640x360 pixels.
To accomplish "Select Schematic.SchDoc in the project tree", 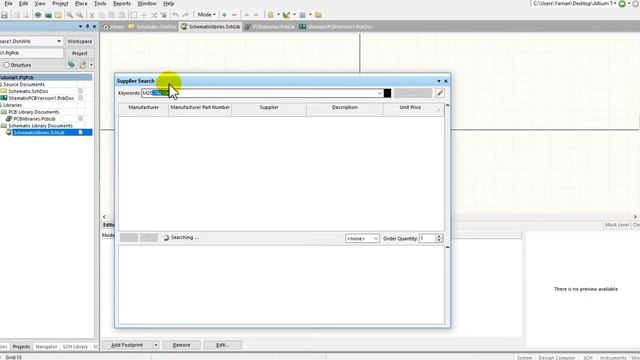I will coord(28,91).
